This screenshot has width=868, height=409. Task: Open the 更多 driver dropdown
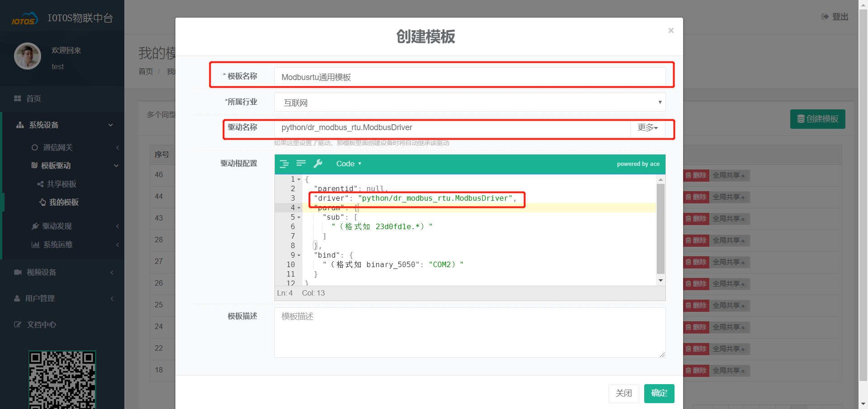(647, 127)
